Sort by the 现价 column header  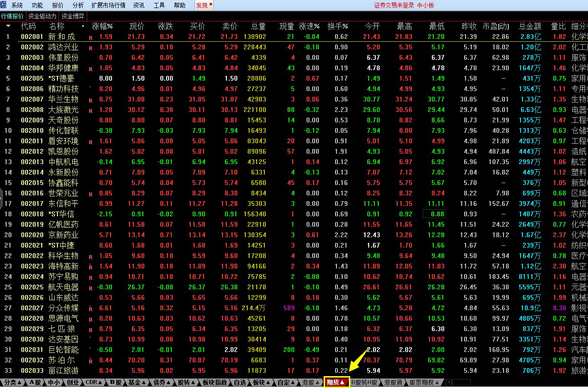[x=137, y=26]
